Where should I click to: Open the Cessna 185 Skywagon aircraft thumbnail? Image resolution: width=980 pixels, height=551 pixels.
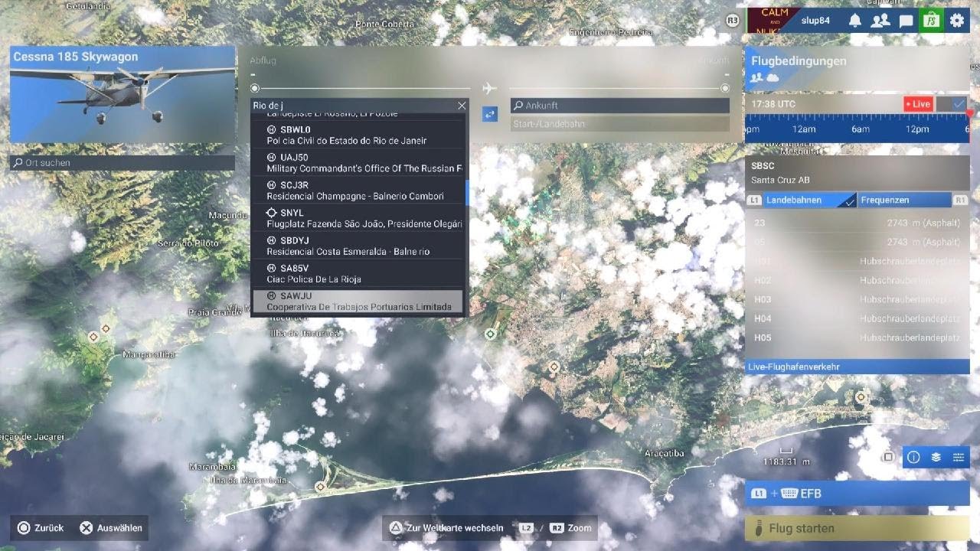pyautogui.click(x=122, y=95)
